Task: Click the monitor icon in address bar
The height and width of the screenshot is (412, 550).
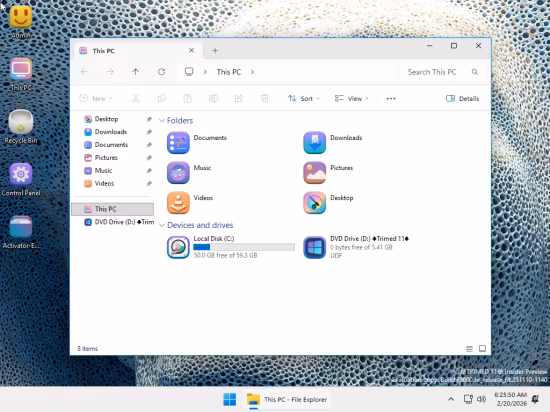Action: coord(189,72)
